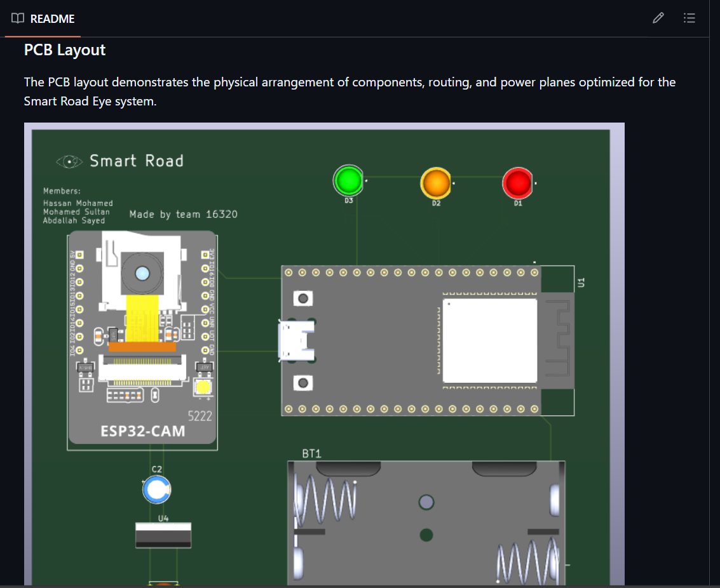720x588 pixels.
Task: Click the ESP32-CAM text label
Action: click(143, 432)
